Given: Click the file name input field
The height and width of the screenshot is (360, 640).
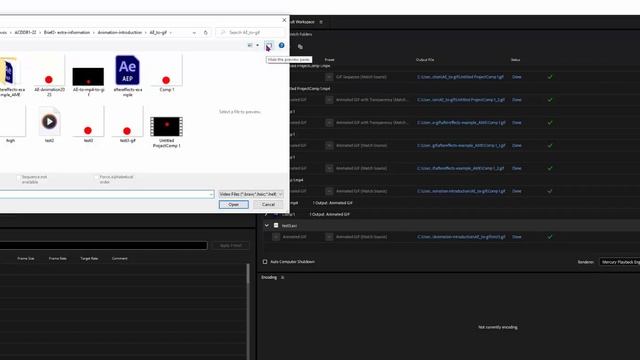Looking at the screenshot, I should [106, 194].
